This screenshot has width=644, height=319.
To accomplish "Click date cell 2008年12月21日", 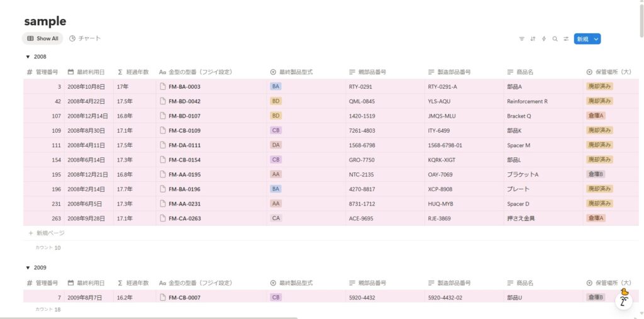I will tap(88, 175).
